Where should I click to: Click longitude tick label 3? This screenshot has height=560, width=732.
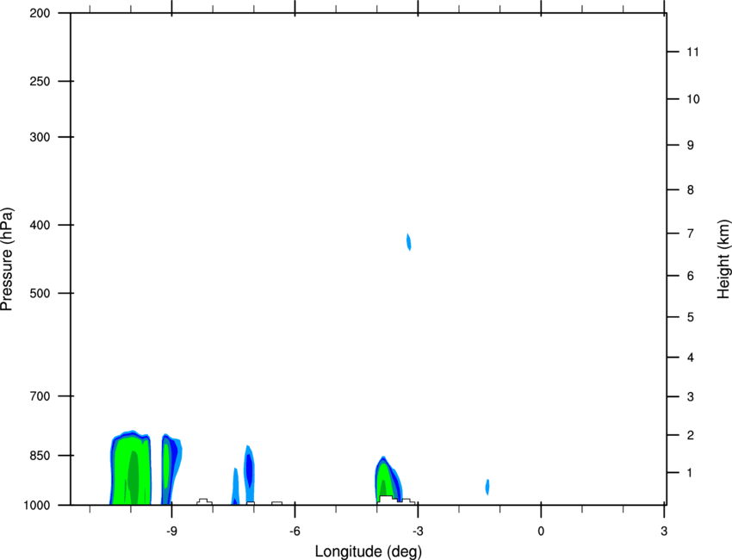[x=664, y=531]
